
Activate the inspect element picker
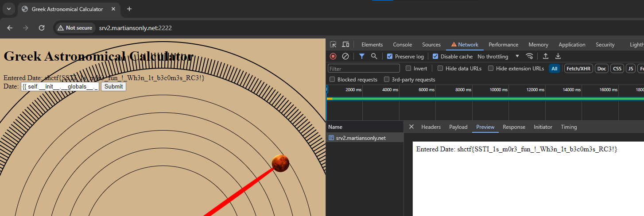pos(333,44)
